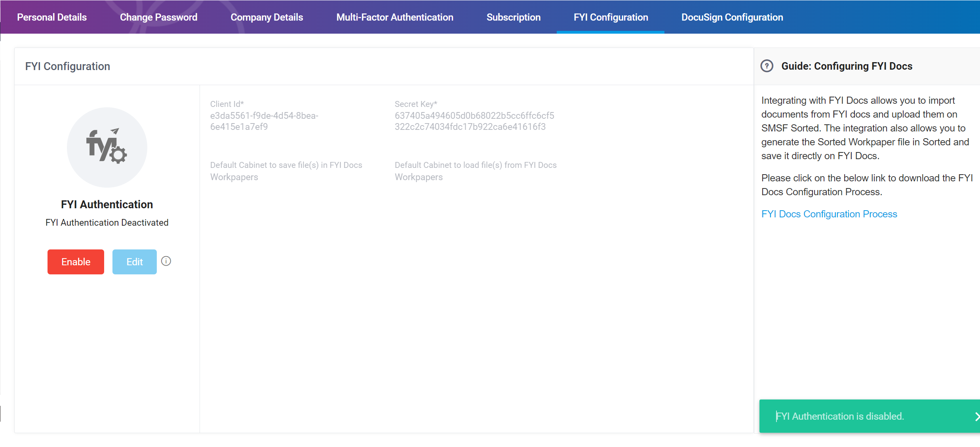Open the Personal Details tab
The height and width of the screenshot is (447, 980).
(51, 17)
